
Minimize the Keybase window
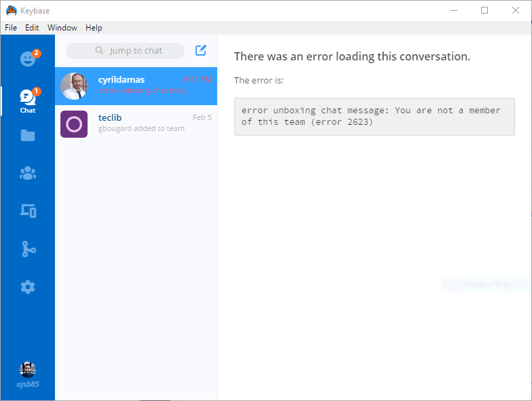[453, 11]
